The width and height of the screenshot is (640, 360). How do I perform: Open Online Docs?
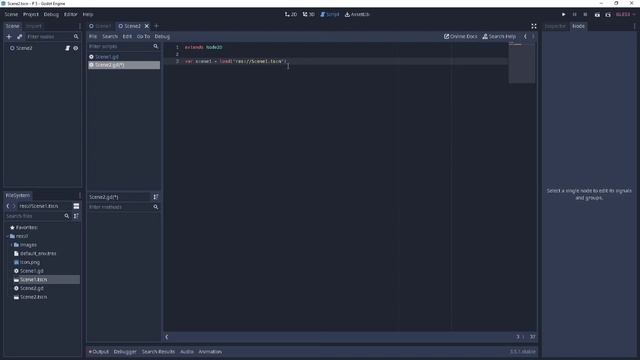[460, 36]
